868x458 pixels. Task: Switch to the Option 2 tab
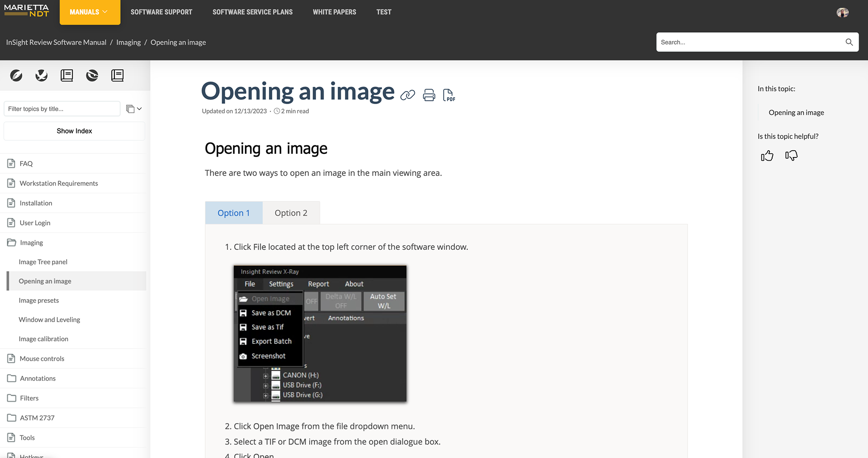point(291,213)
